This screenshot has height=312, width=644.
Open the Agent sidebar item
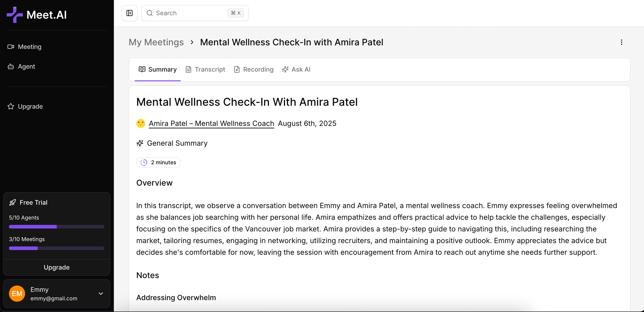coord(26,67)
